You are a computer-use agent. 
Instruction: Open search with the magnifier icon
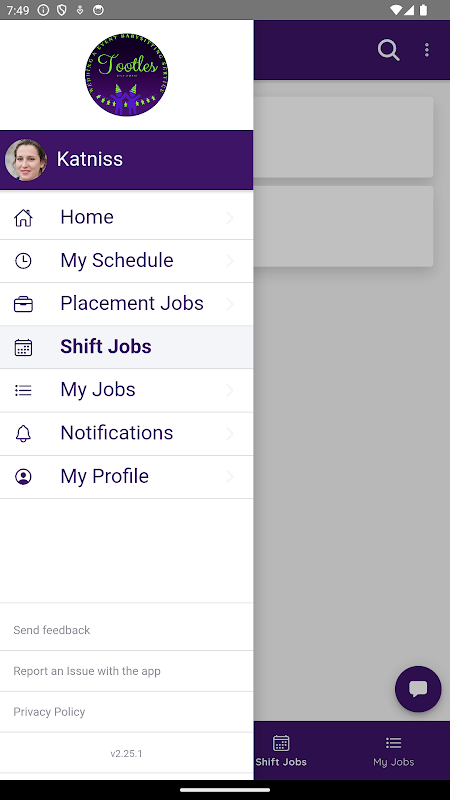tap(388, 50)
